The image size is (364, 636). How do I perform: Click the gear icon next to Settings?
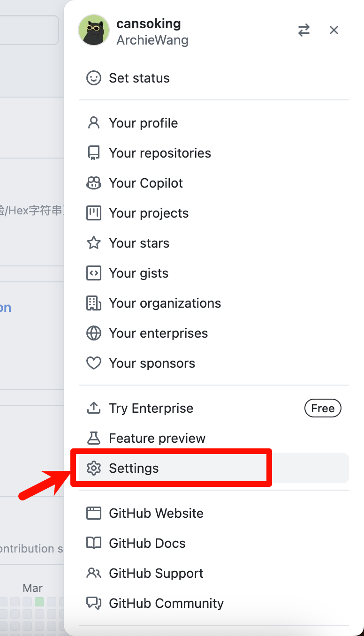[94, 468]
